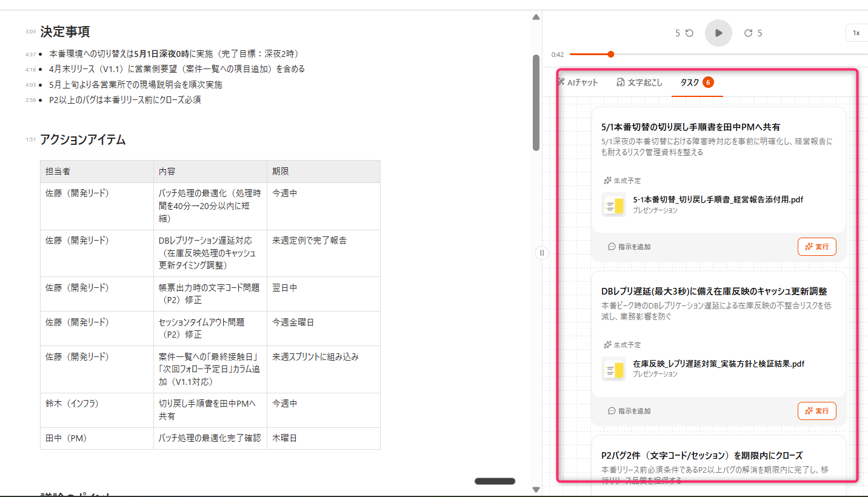Click the 来週スプリントに組み込み deadline cell

(324, 369)
